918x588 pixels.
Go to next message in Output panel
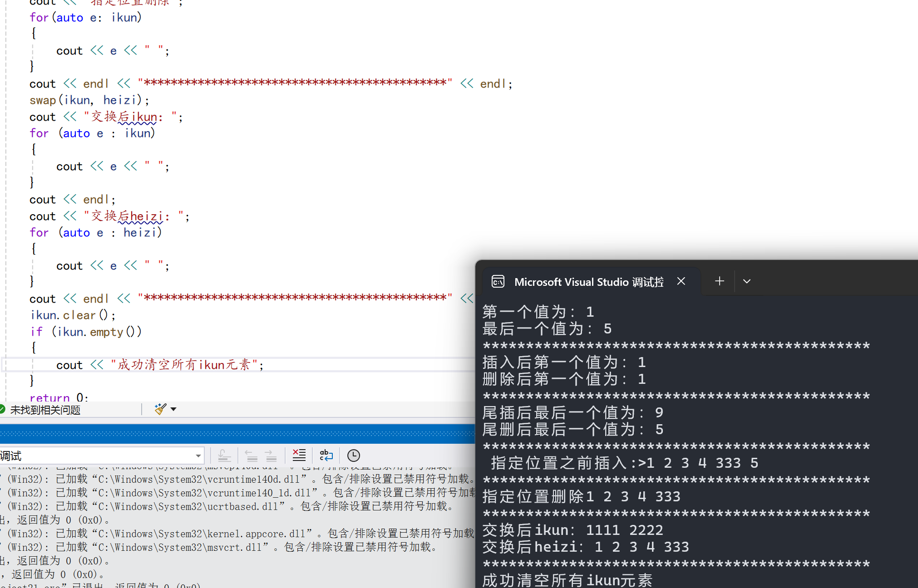click(271, 455)
